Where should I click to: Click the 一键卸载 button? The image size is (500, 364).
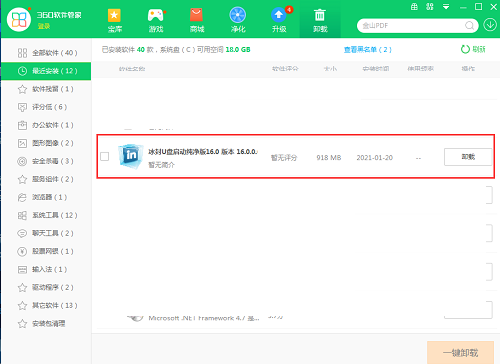[460, 353]
